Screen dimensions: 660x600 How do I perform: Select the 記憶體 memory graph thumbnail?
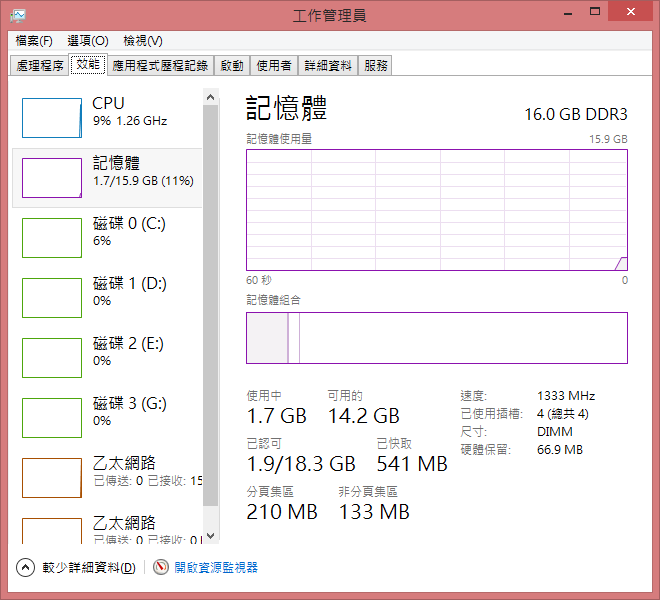tap(52, 178)
